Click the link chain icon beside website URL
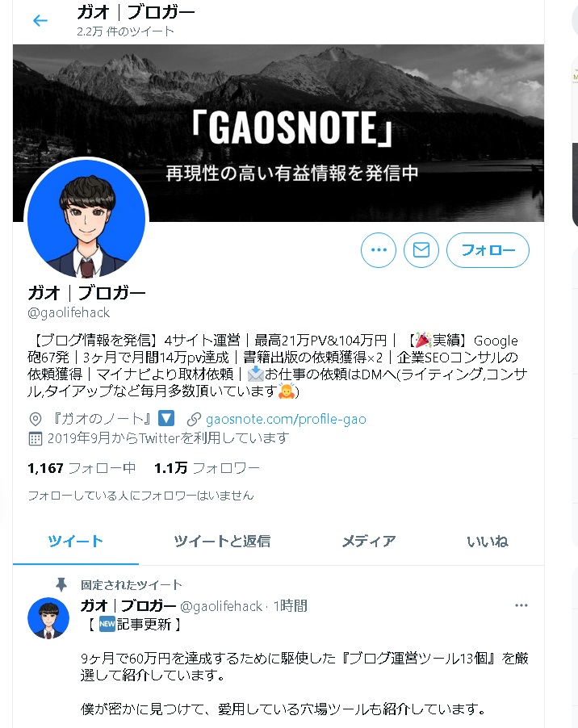This screenshot has width=578, height=728. [x=193, y=419]
